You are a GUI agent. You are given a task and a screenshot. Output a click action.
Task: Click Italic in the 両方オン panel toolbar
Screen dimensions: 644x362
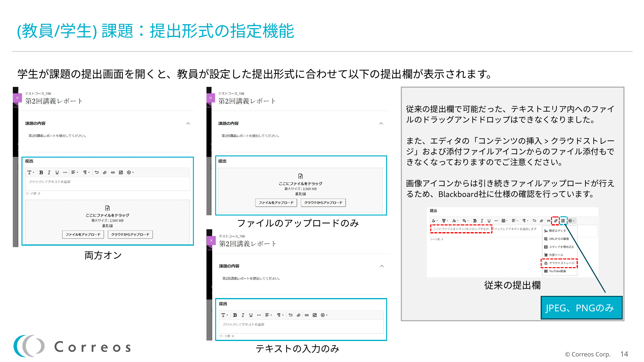coord(49,172)
